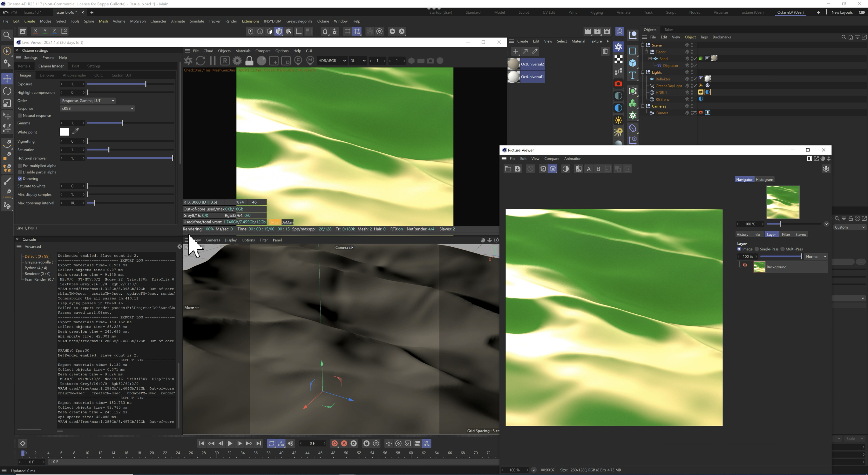Pause rendering in the Live Viewer toolbar
The image size is (868, 475).
tap(213, 61)
